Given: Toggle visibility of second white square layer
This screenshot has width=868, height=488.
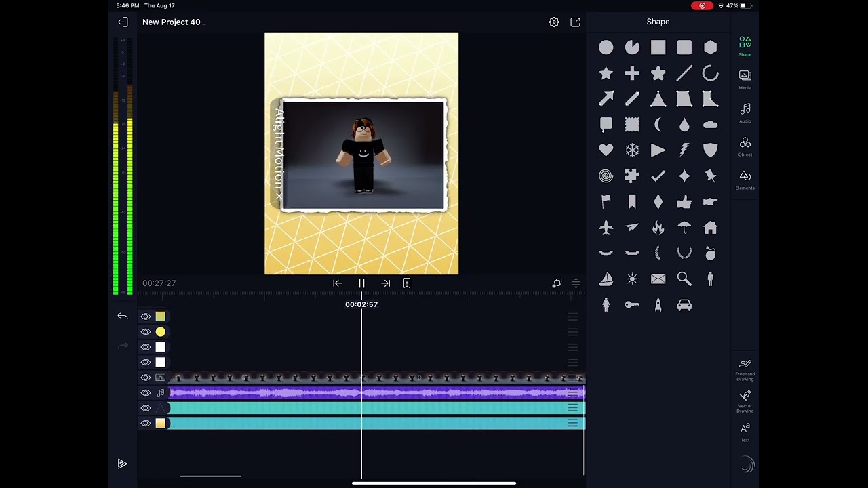Looking at the screenshot, I should point(145,362).
